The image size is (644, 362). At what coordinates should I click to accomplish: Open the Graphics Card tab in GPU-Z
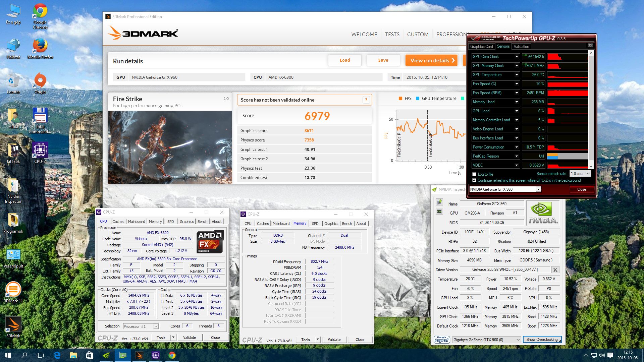(481, 47)
